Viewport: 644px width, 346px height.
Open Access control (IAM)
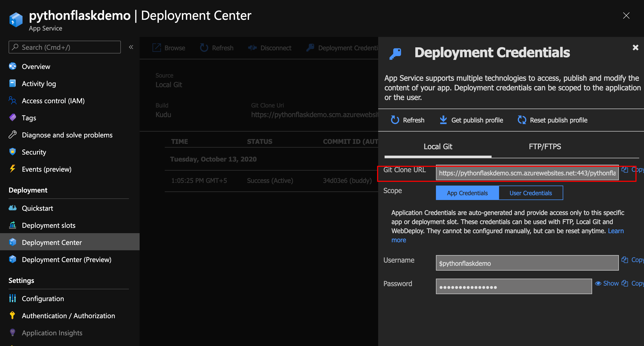53,101
